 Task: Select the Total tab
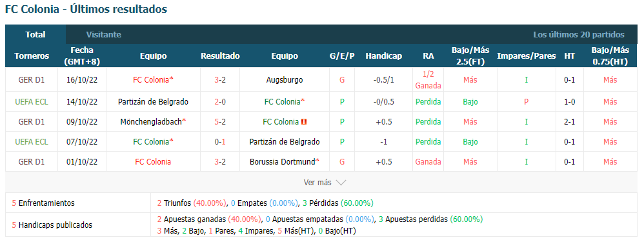point(35,34)
